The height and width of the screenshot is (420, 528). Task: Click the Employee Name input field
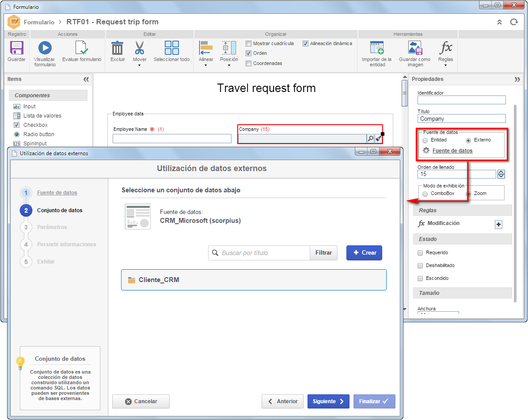(x=172, y=138)
